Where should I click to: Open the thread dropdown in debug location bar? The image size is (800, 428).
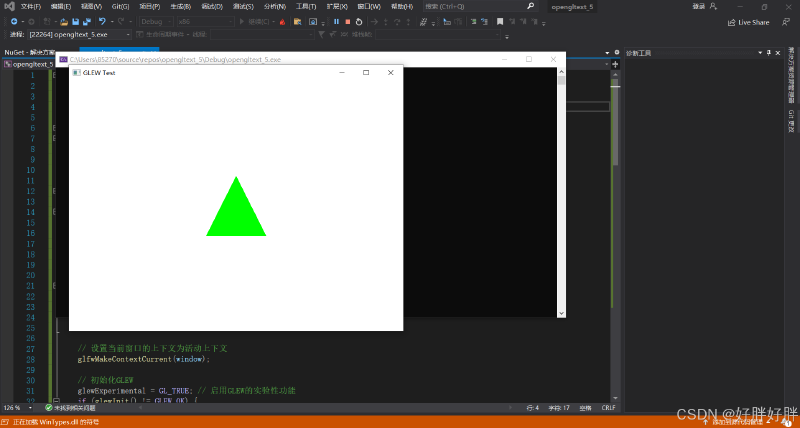tap(261, 35)
